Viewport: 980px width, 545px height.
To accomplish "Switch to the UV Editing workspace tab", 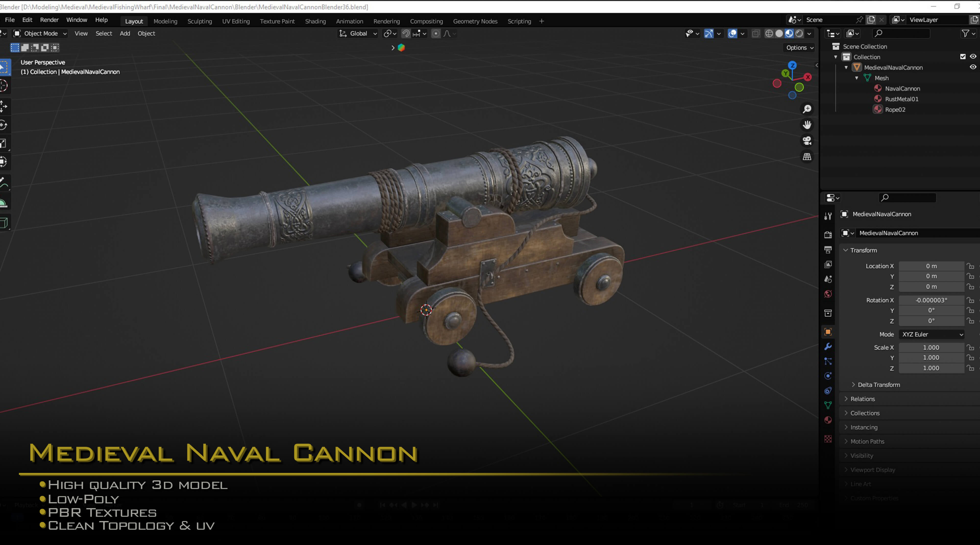I will 236,21.
